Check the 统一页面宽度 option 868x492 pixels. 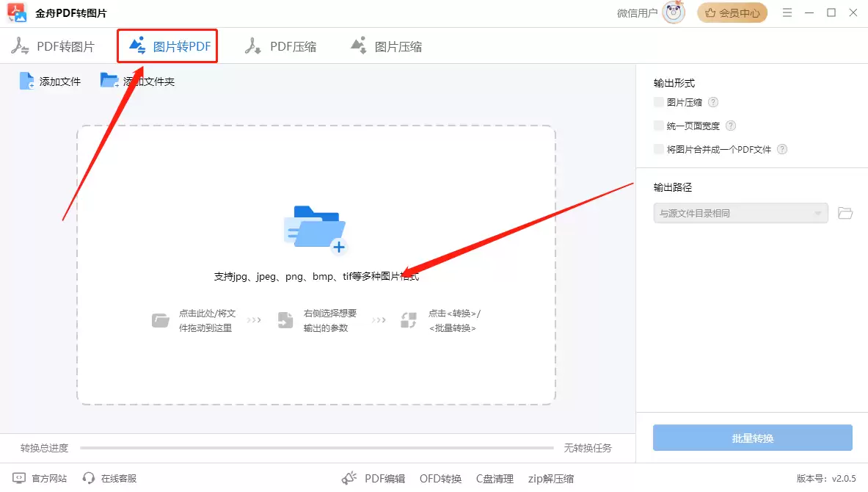657,126
